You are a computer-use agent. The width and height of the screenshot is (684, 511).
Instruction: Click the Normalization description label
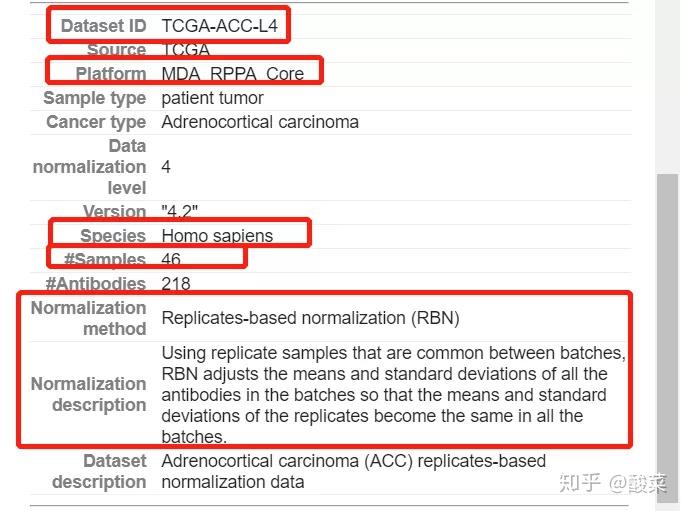(x=89, y=394)
